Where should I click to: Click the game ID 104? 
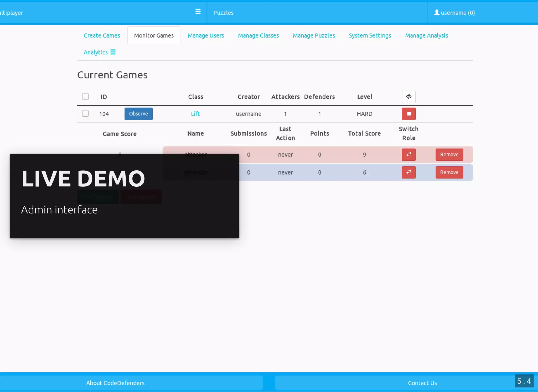coord(104,114)
